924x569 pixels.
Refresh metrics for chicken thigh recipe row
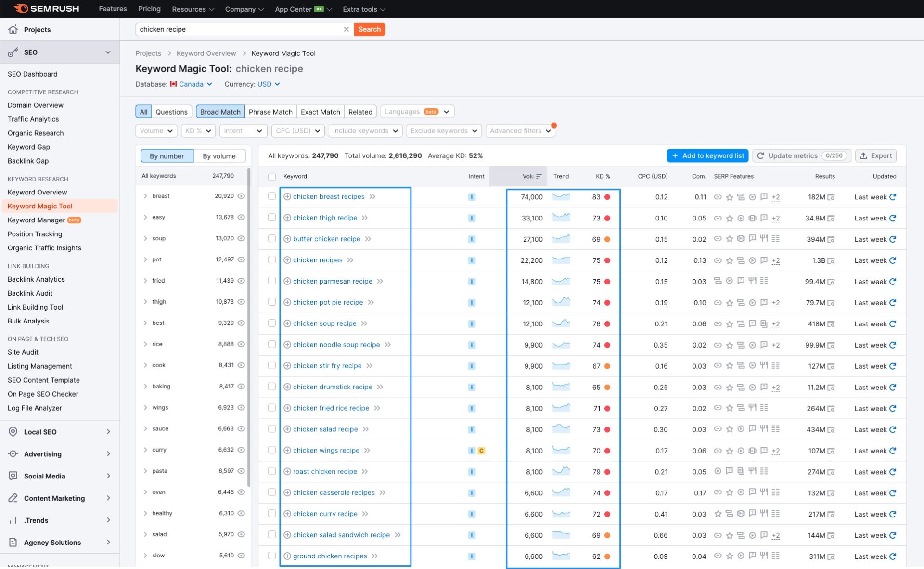click(x=893, y=218)
